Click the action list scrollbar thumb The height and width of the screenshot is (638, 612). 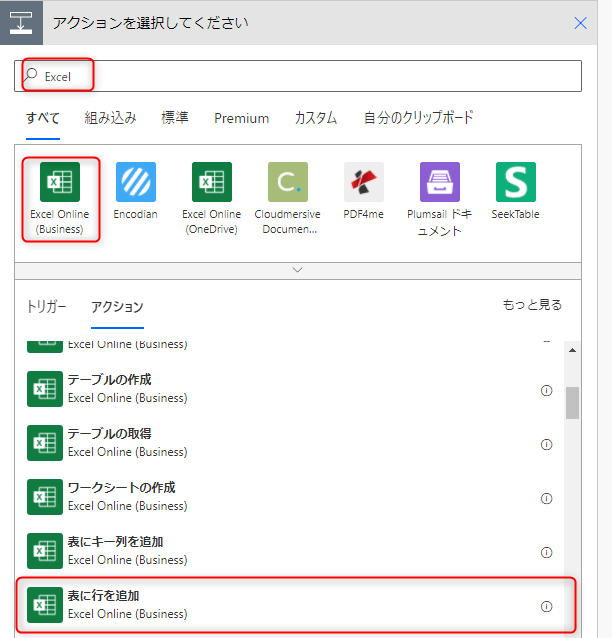tap(572, 401)
